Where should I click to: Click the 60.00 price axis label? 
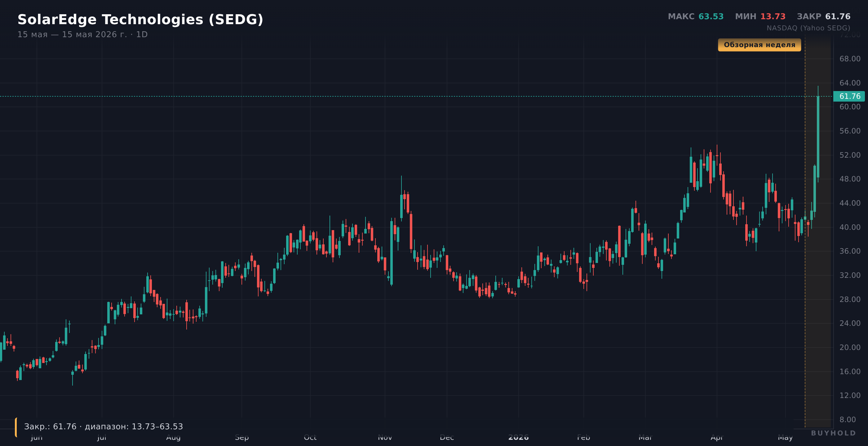(x=850, y=107)
